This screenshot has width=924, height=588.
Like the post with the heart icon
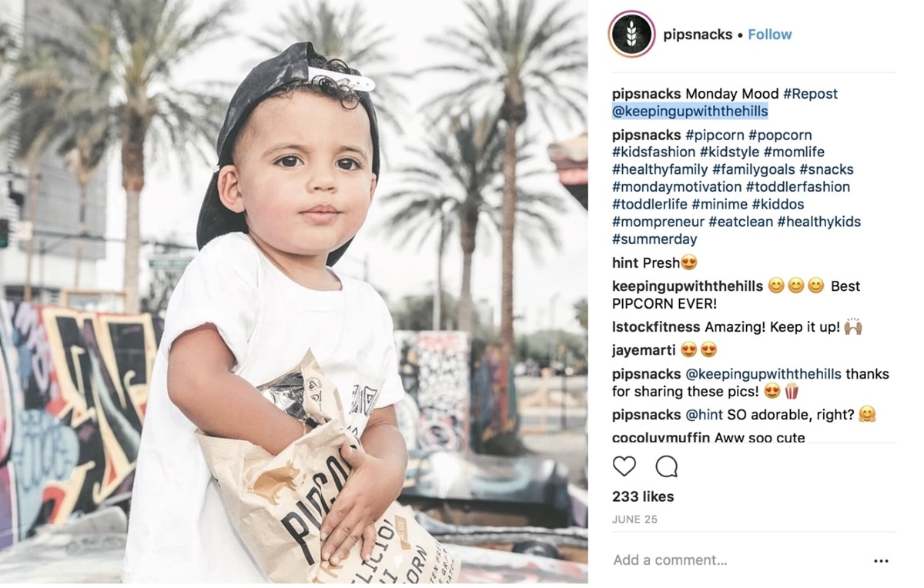[624, 466]
